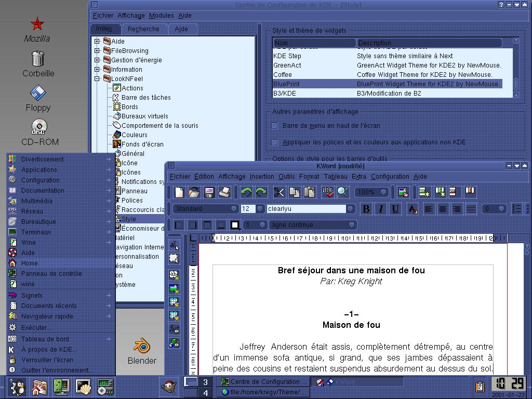
Task: Redo the last KWord edit
Action: (x=261, y=192)
